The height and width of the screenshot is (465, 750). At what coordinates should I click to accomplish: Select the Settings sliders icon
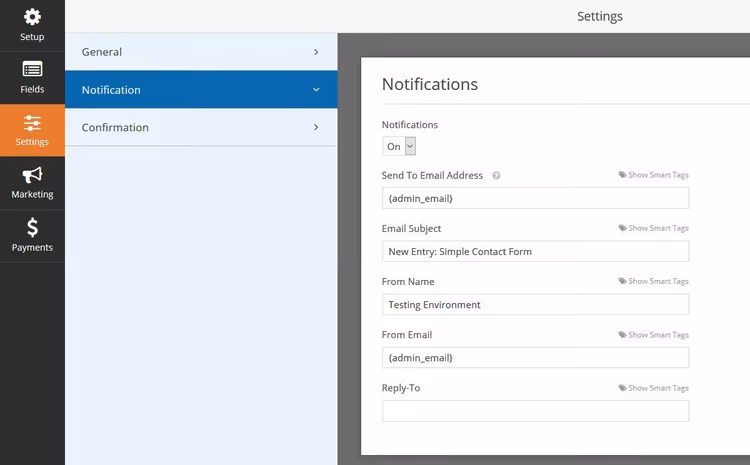(x=32, y=123)
